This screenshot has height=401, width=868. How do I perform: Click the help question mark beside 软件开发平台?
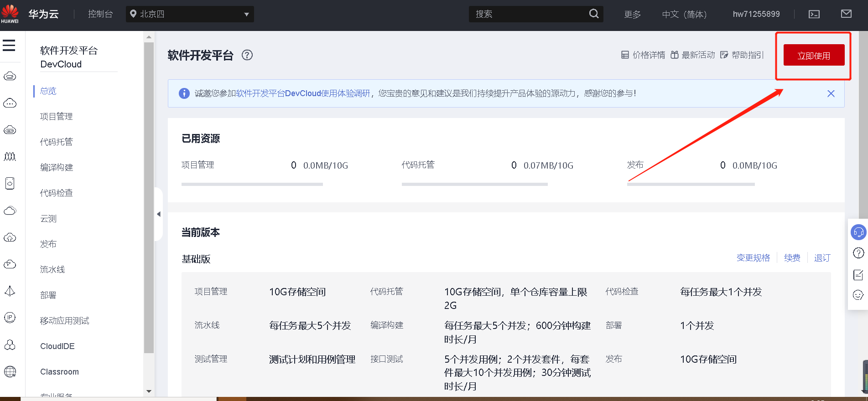(x=247, y=55)
